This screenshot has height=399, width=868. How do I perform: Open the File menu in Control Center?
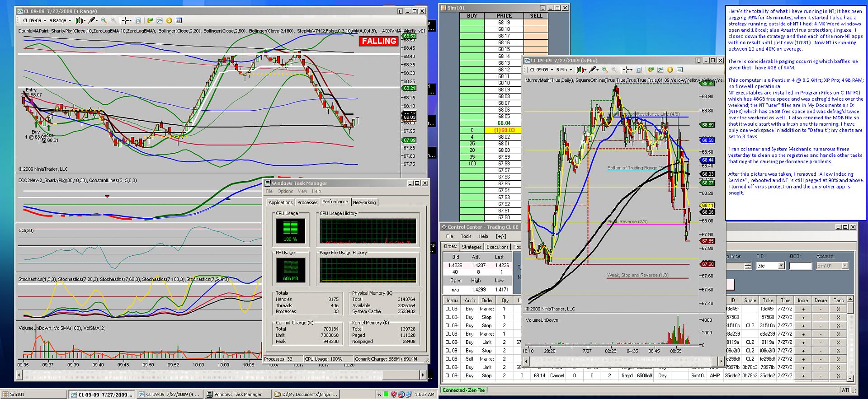(449, 236)
